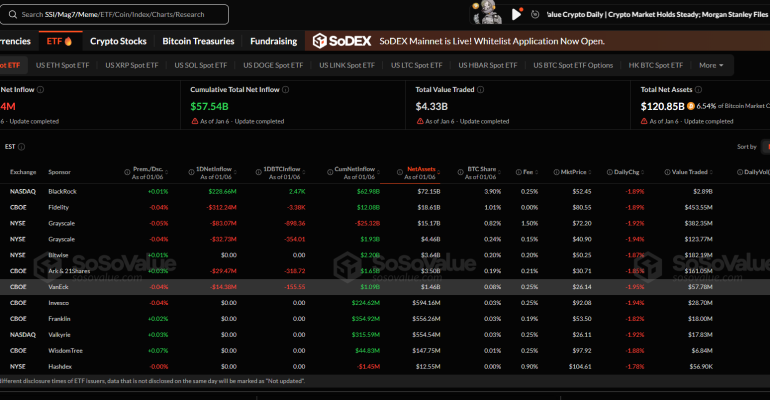Viewport: 770px width, 400px height.
Task: Select the Invesco sponsor row
Action: [x=385, y=303]
